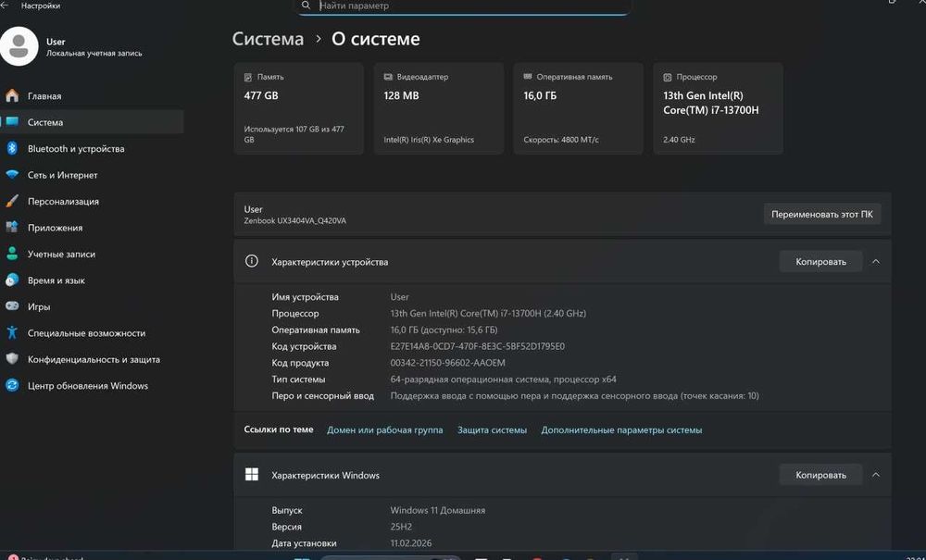Click the version value 25H2
The height and width of the screenshot is (560, 926).
coord(401,527)
